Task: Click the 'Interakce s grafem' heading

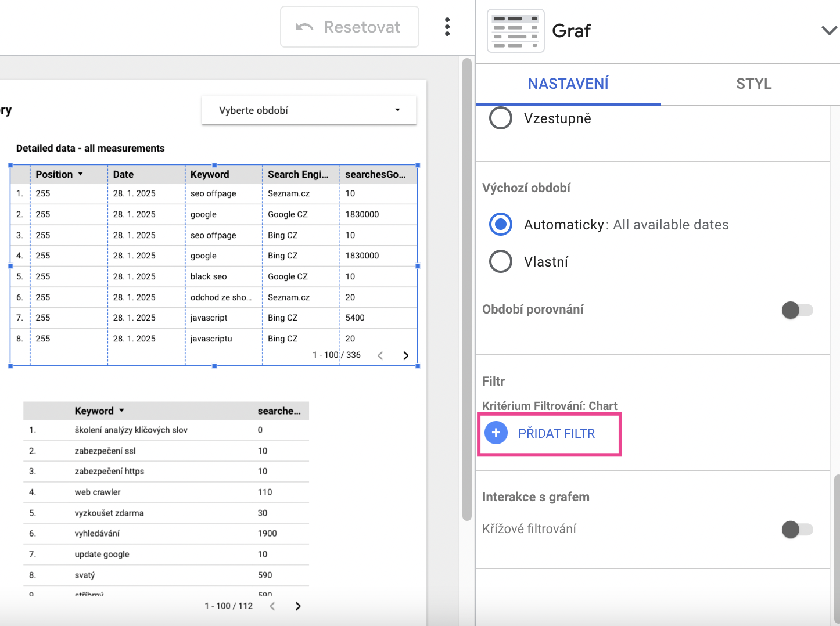Action: tap(536, 497)
